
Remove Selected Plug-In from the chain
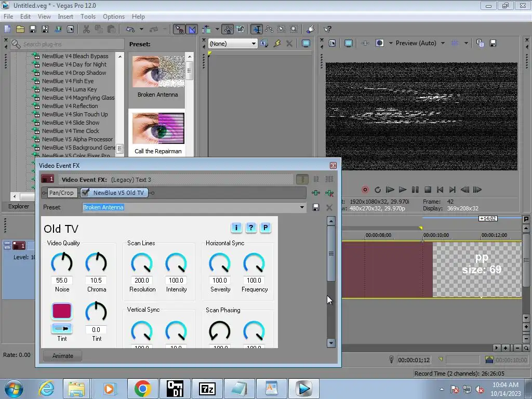[329, 193]
